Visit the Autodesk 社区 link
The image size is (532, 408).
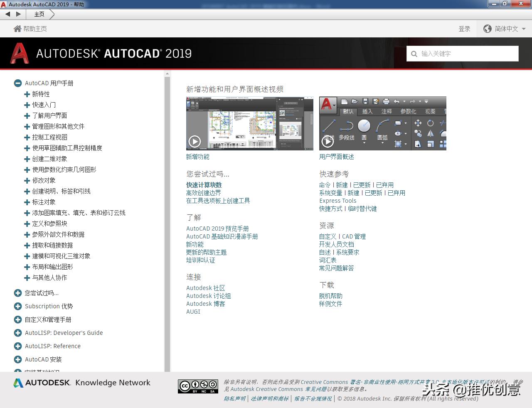[206, 288]
